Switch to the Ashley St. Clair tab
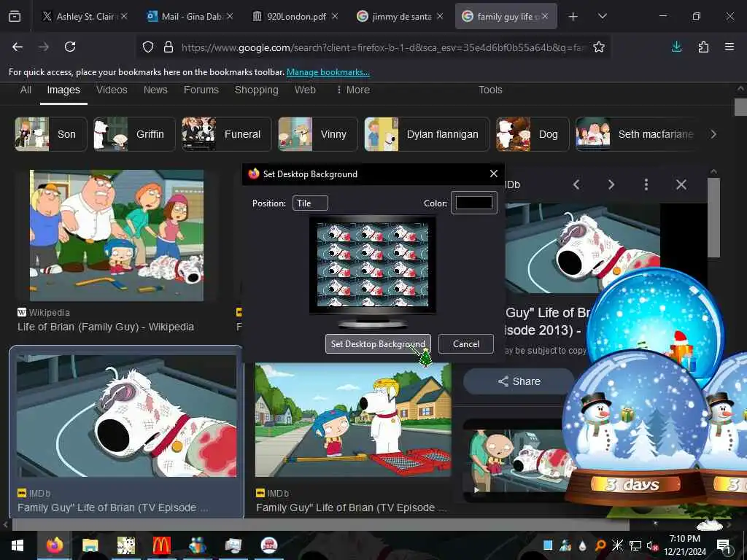 click(x=85, y=17)
